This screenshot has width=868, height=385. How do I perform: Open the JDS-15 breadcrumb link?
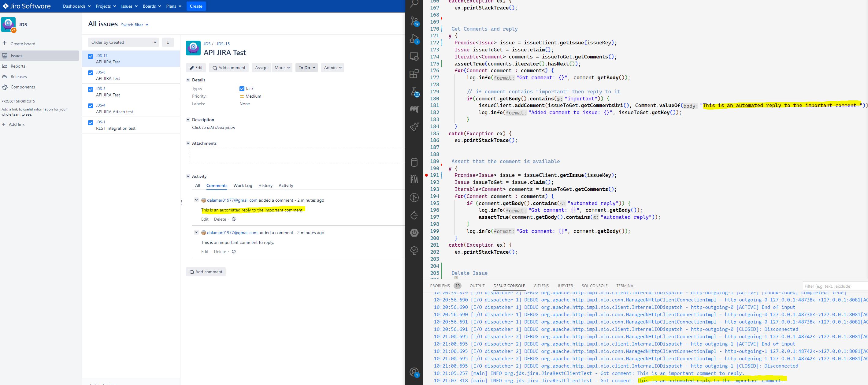pyautogui.click(x=223, y=44)
